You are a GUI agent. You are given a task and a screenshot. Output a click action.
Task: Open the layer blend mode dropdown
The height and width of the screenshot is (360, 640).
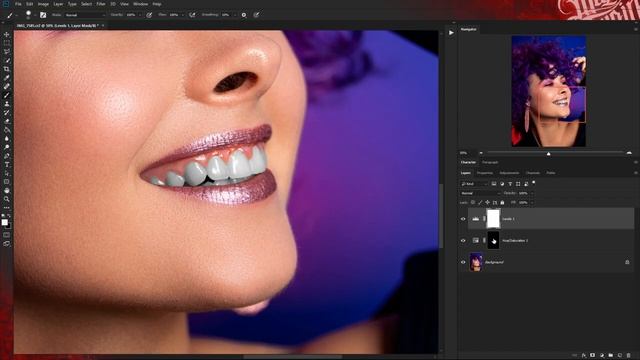tap(480, 193)
